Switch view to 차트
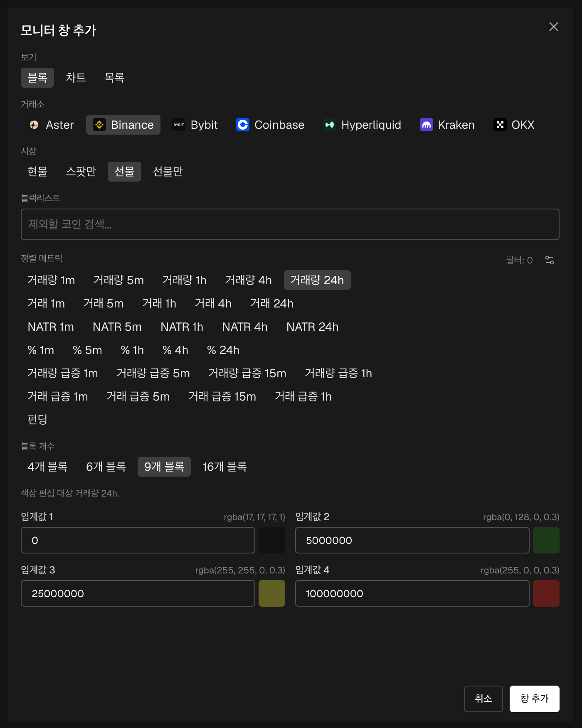Viewport: 582px width, 728px height. pos(76,78)
